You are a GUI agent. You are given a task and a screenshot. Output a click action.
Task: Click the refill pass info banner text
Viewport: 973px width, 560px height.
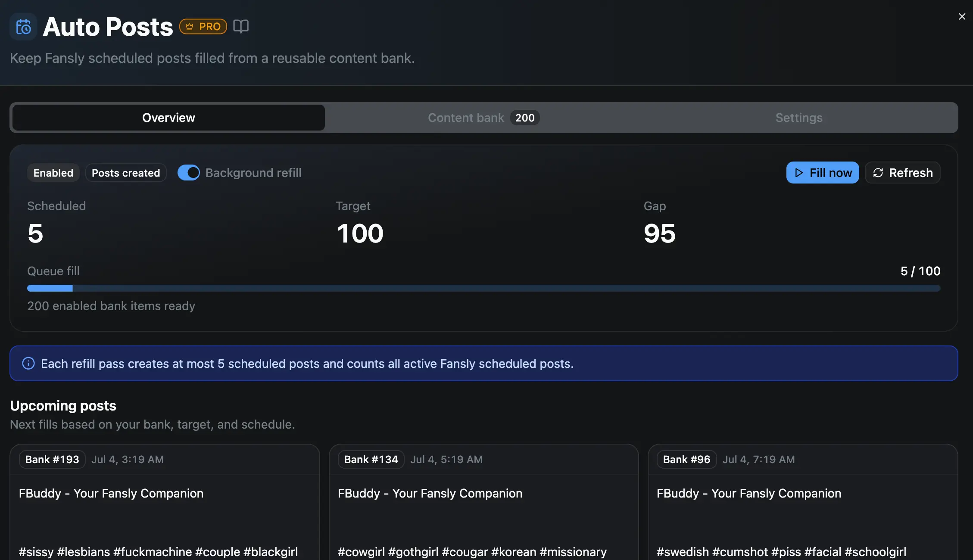pyautogui.click(x=307, y=364)
